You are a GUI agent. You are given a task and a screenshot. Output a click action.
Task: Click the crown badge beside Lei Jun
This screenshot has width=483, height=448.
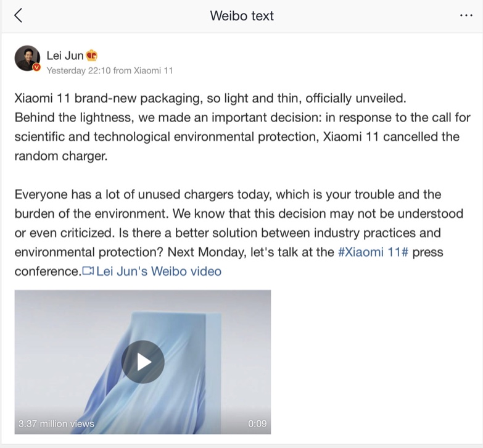[x=92, y=56]
